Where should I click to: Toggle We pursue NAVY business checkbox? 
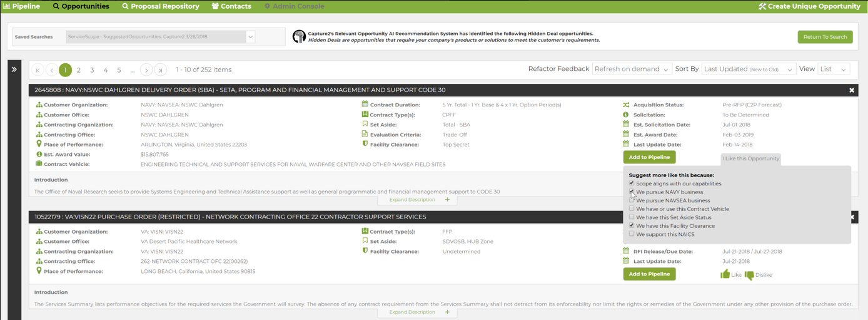pos(632,192)
